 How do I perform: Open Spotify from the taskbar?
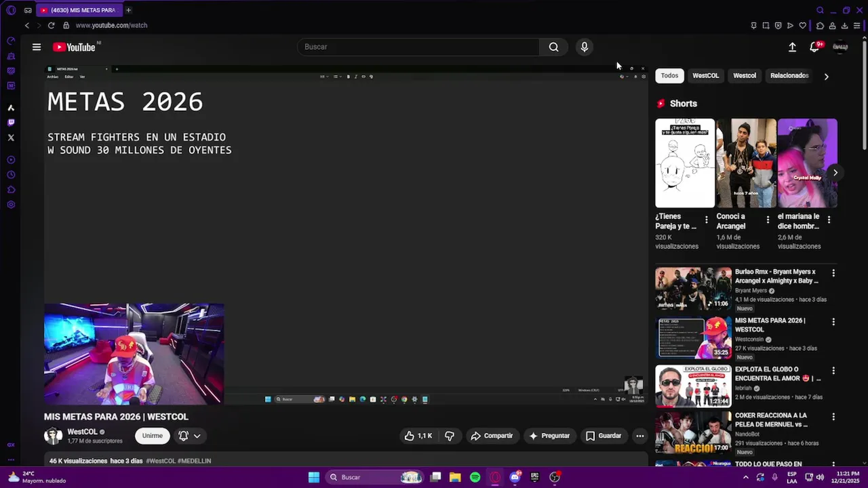coord(475,477)
